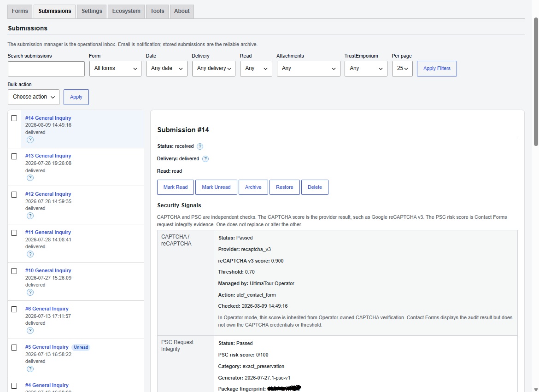Click the Submission #14 heading
The width and height of the screenshot is (539, 392).
point(183,130)
